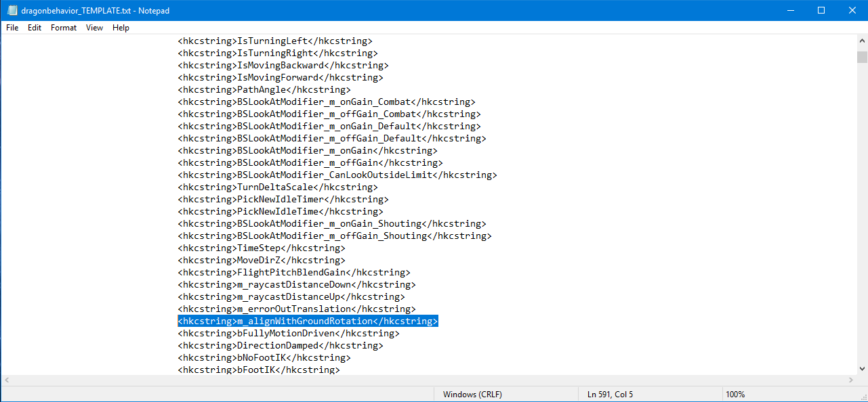Open the Help menu
This screenshot has width=868, height=402.
tap(121, 28)
